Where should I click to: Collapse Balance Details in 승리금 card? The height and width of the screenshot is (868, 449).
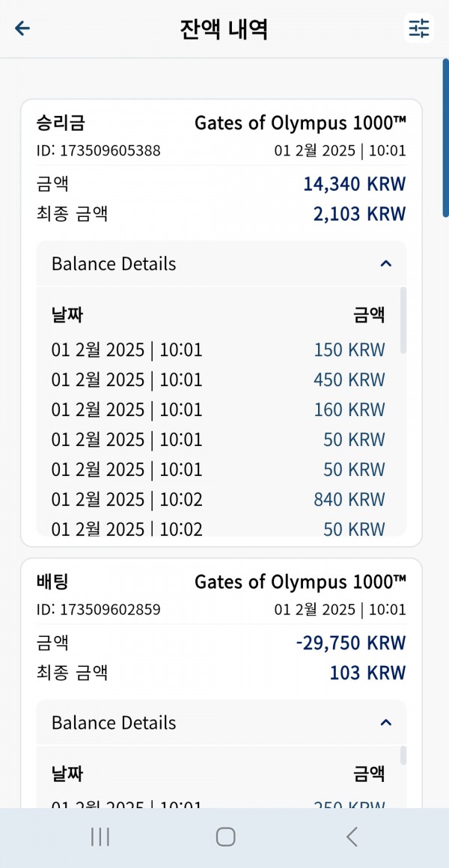click(386, 263)
